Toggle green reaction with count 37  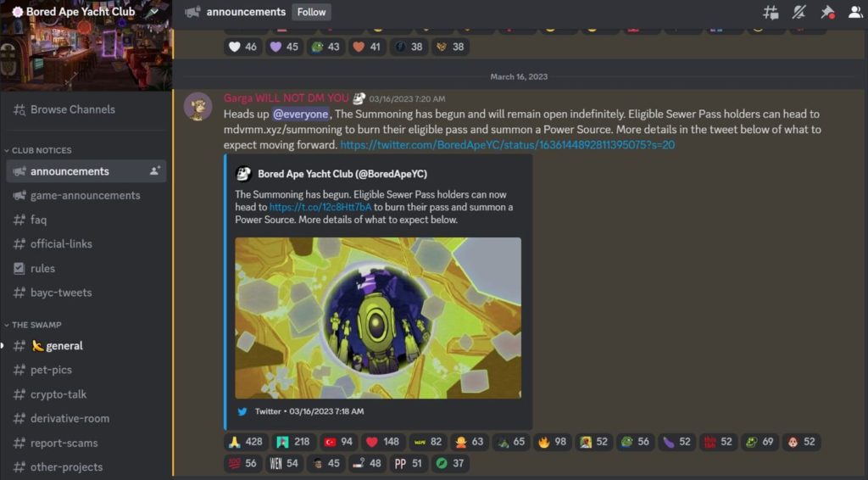[x=450, y=463]
